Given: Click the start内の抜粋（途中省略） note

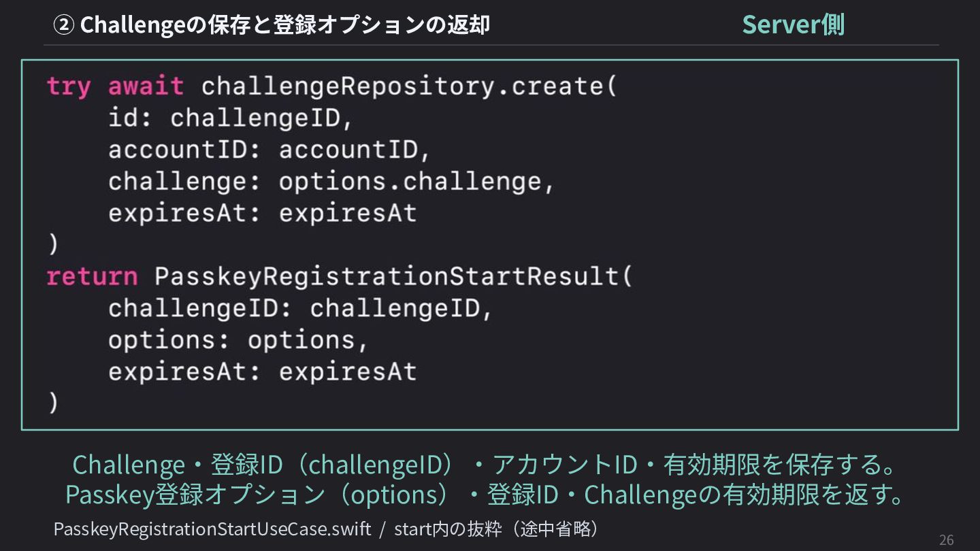Looking at the screenshot, I should pos(497,529).
